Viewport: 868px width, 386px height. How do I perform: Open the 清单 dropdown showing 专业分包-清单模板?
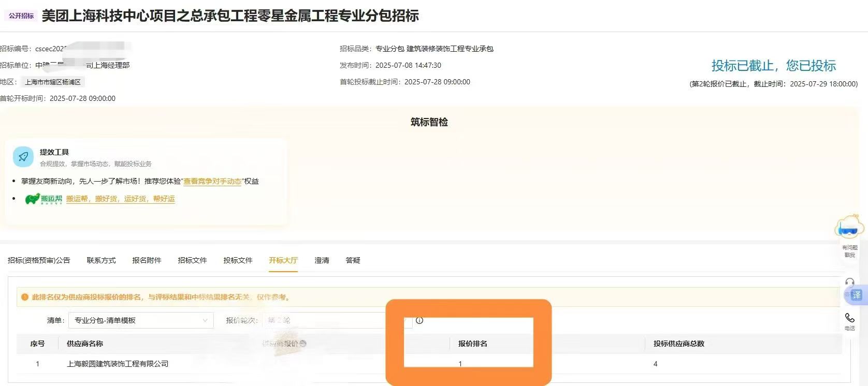pos(141,320)
